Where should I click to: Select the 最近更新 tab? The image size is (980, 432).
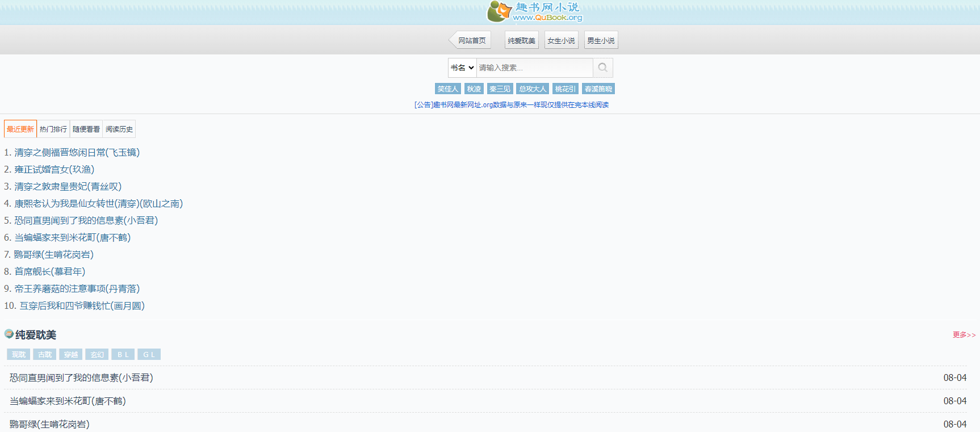(x=20, y=129)
